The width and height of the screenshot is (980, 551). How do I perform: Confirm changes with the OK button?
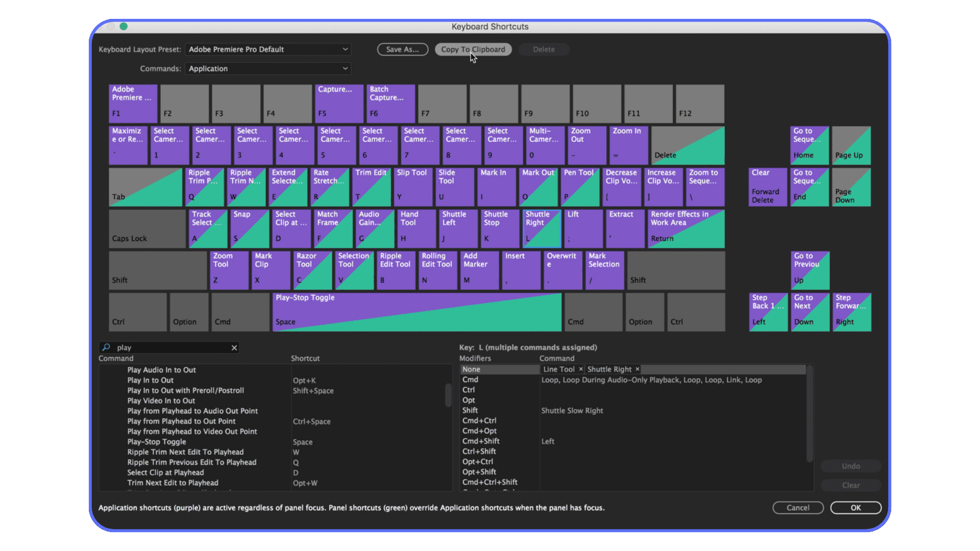[855, 508]
